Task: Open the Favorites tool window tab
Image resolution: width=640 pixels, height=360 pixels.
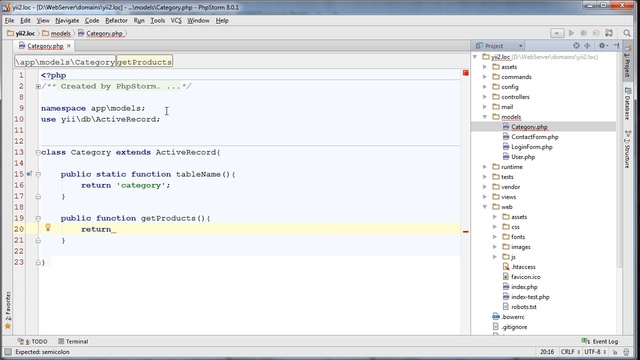Action: (x=7, y=310)
